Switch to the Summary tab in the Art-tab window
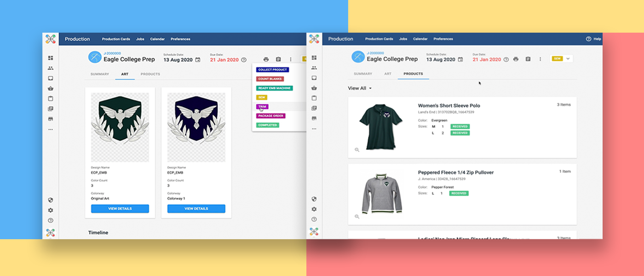The image size is (644, 276). click(100, 74)
